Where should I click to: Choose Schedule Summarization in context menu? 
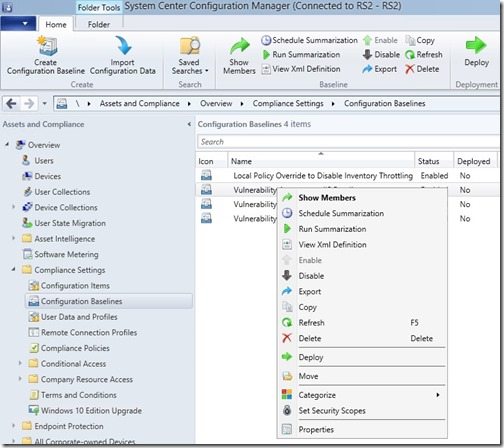coord(362,214)
